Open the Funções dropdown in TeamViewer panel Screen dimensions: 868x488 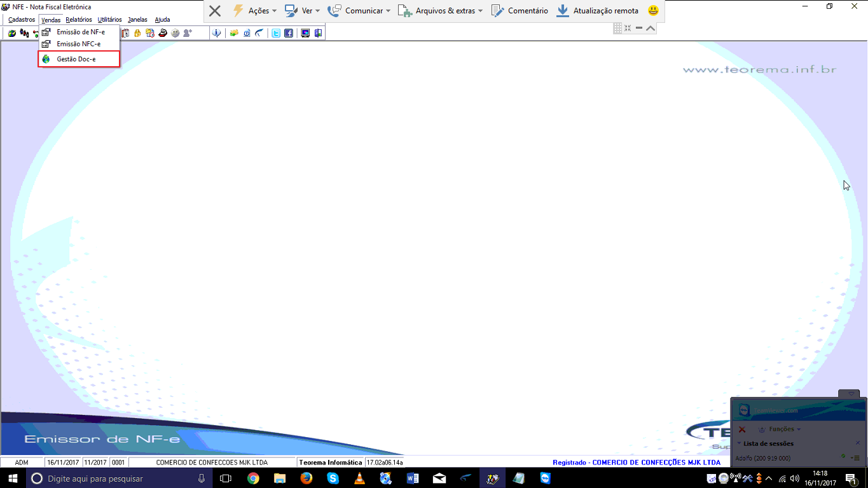pos(780,429)
